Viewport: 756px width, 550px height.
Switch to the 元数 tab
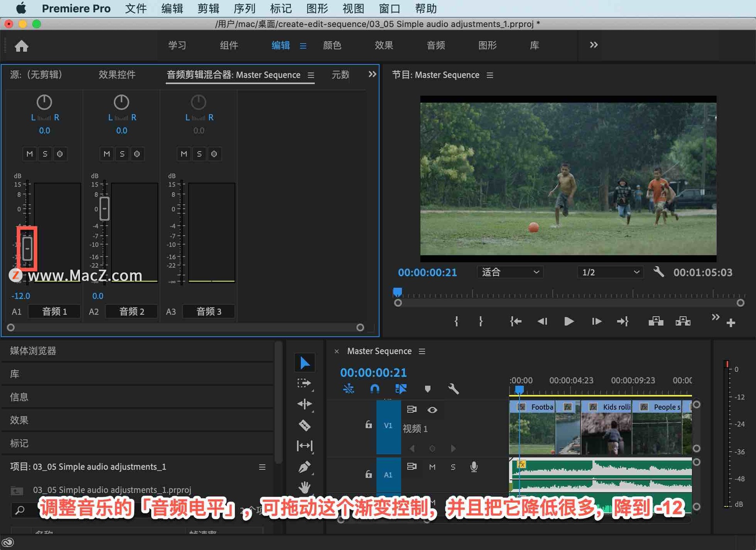[x=340, y=75]
